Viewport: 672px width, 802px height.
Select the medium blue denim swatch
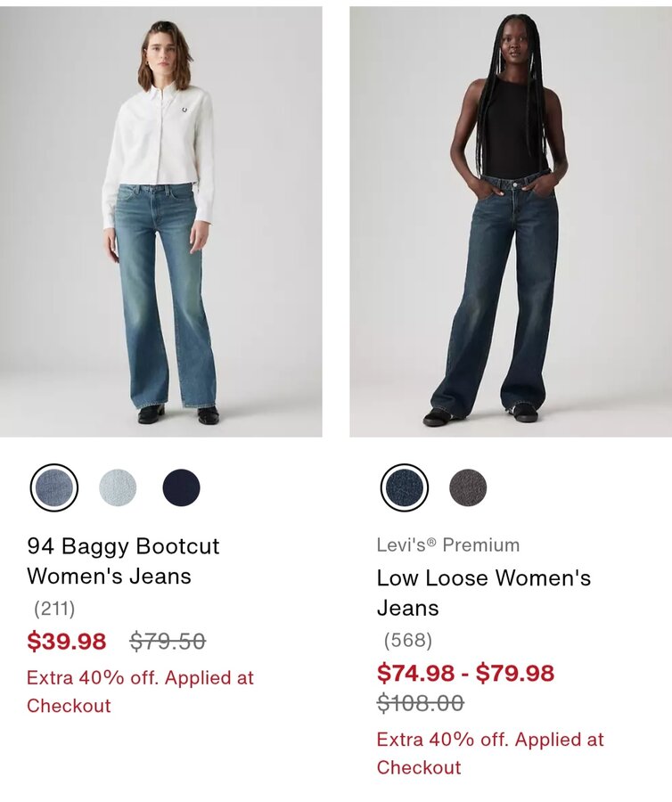(x=54, y=487)
